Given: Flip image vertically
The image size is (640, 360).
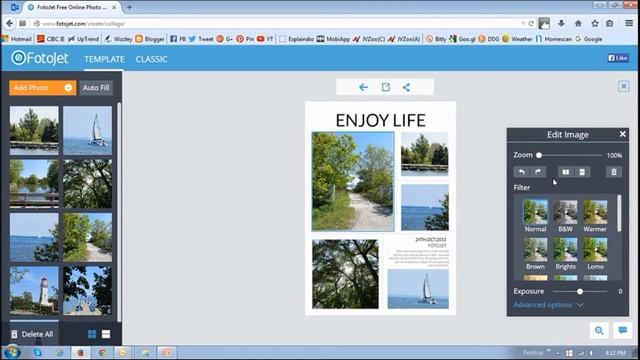Looking at the screenshot, I should click(x=582, y=172).
